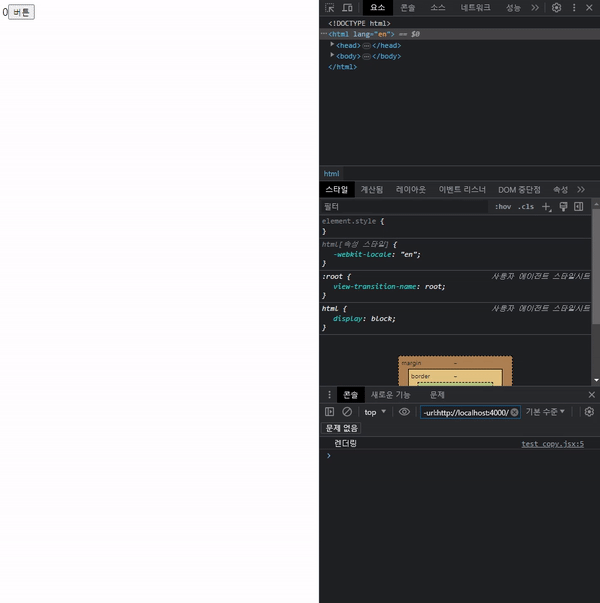The width and height of the screenshot is (600, 603).
Task: Expand the head element
Action: (x=332, y=45)
